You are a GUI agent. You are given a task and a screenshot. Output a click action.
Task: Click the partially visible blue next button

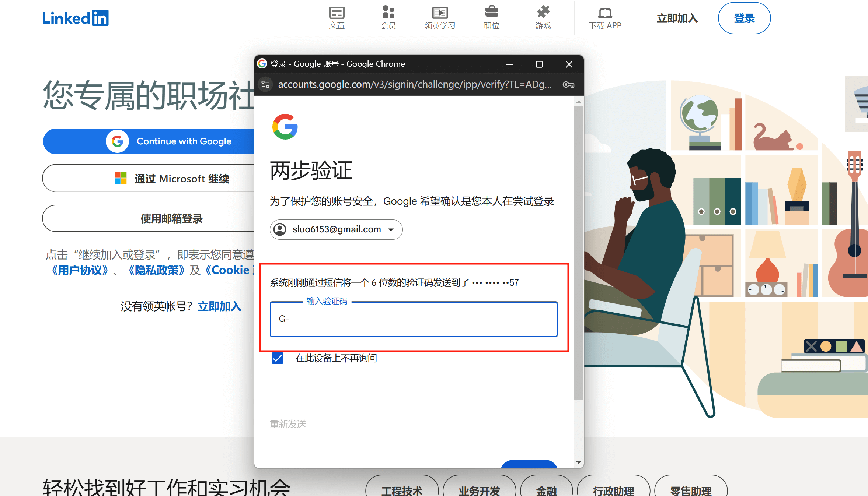coord(529,464)
